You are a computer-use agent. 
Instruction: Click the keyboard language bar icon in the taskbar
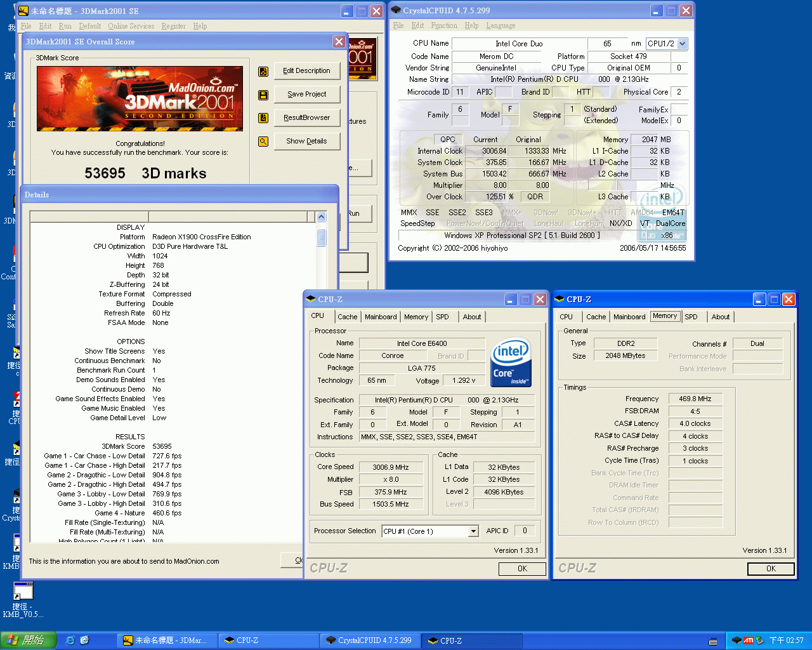pos(714,641)
